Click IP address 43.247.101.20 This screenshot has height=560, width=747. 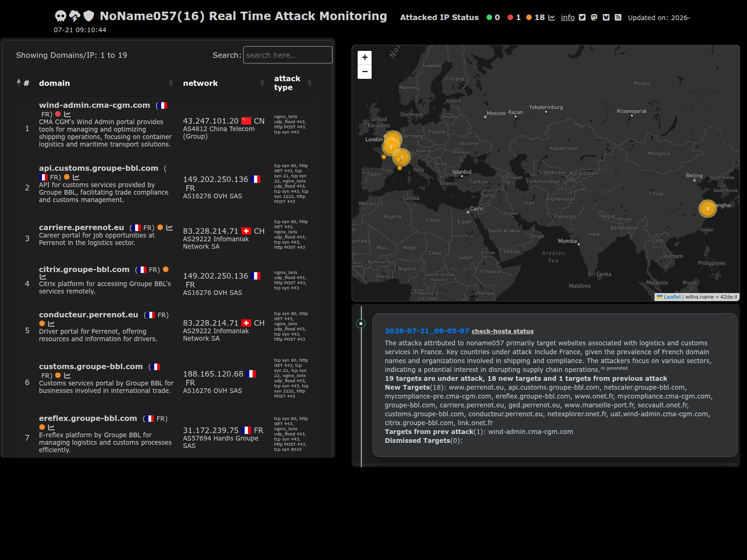(211, 121)
